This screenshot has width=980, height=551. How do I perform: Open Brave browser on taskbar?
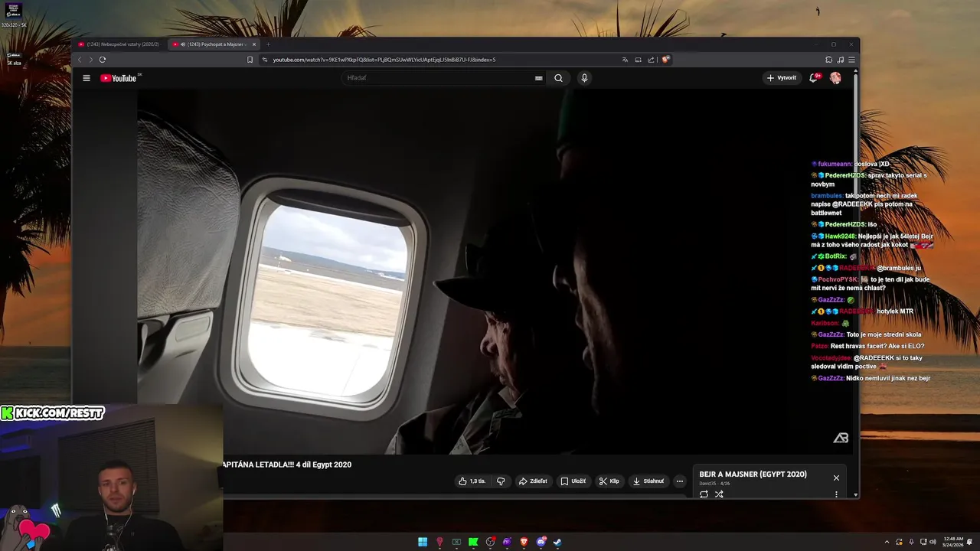point(524,542)
